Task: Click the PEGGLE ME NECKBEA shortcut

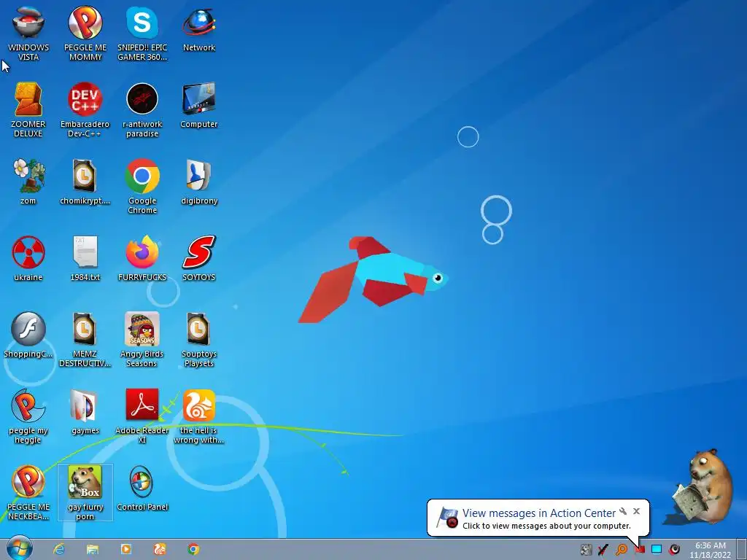Action: pyautogui.click(x=28, y=494)
